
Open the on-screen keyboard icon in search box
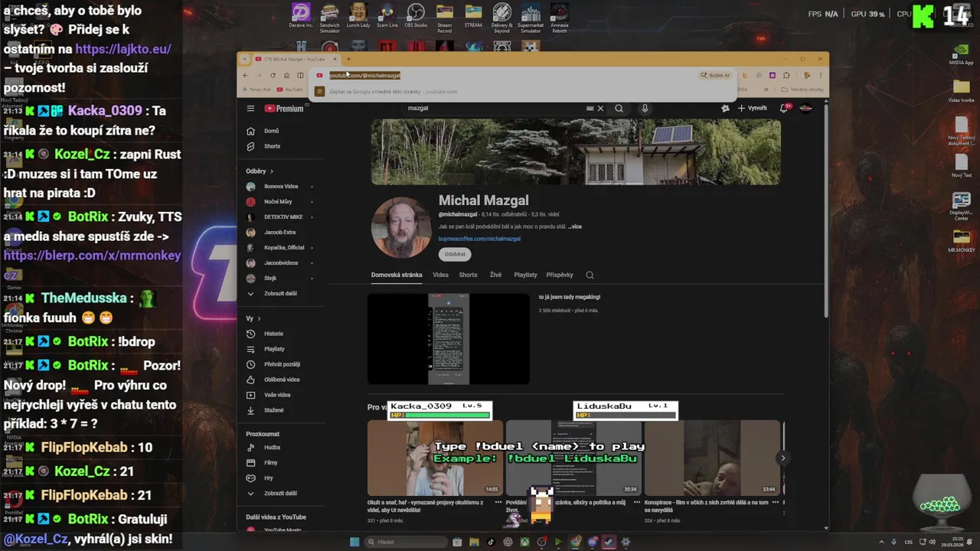click(590, 109)
